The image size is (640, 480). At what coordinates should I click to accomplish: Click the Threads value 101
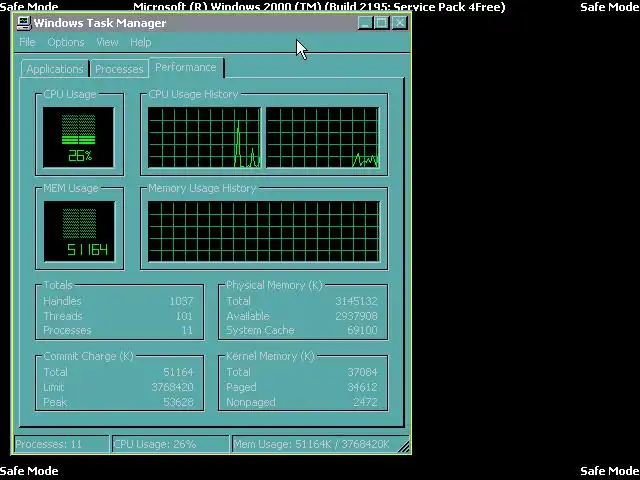tap(184, 316)
